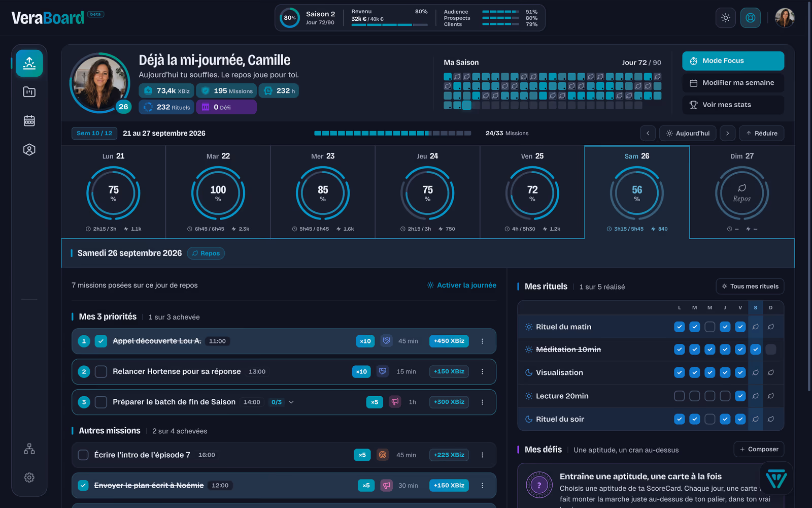Click the megaphone icon on Préparer le batch
This screenshot has height=508, width=812.
(395, 402)
